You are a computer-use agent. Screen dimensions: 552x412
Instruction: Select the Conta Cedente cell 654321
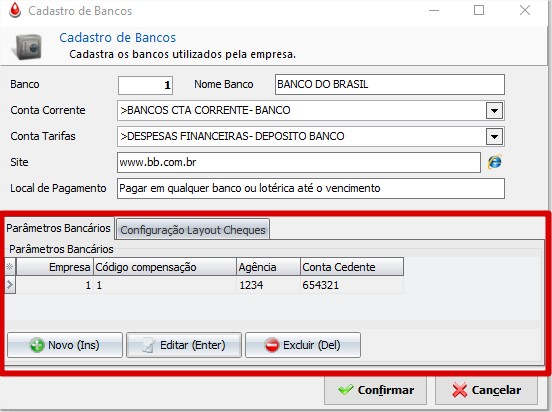[352, 285]
